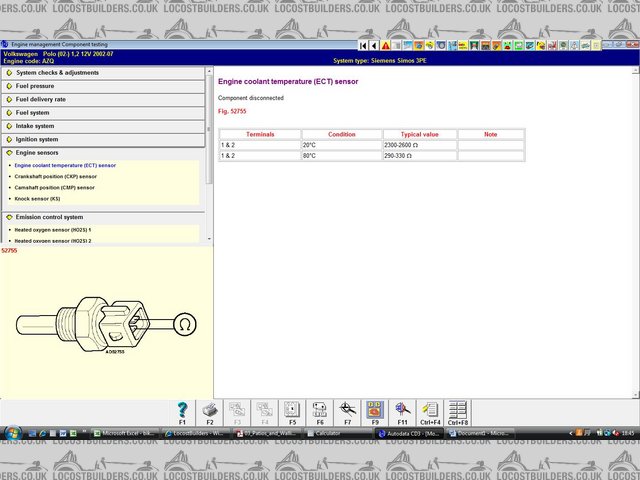This screenshot has height=480, width=640.
Task: Click left panel scrollbar up arrow
Action: tap(209, 71)
